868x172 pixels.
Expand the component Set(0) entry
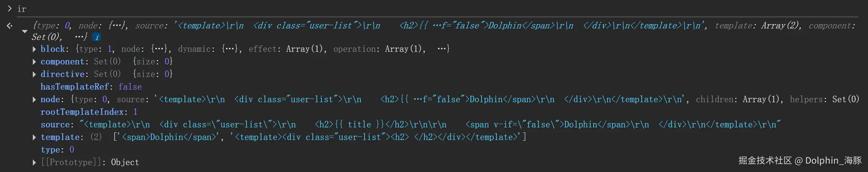34,62
